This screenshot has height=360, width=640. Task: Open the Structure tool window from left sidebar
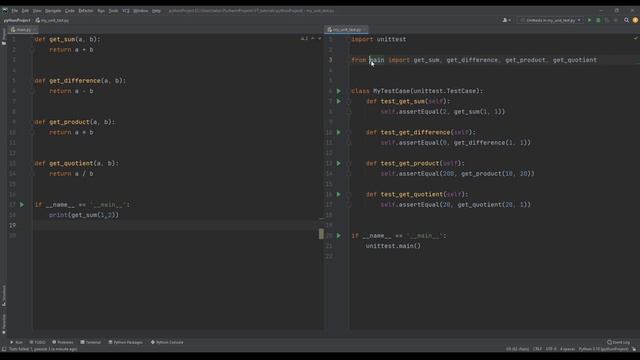(x=4, y=295)
